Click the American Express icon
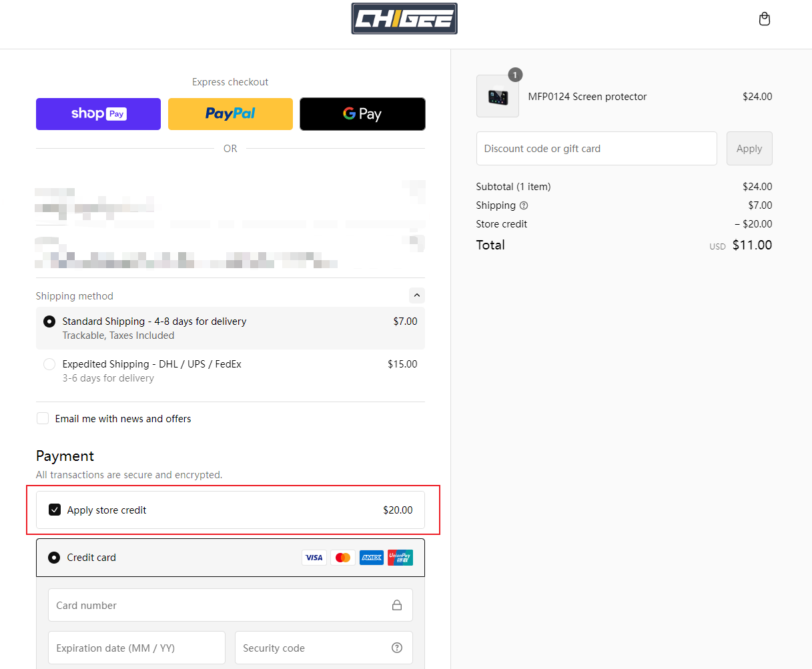The height and width of the screenshot is (669, 812). [x=372, y=558]
